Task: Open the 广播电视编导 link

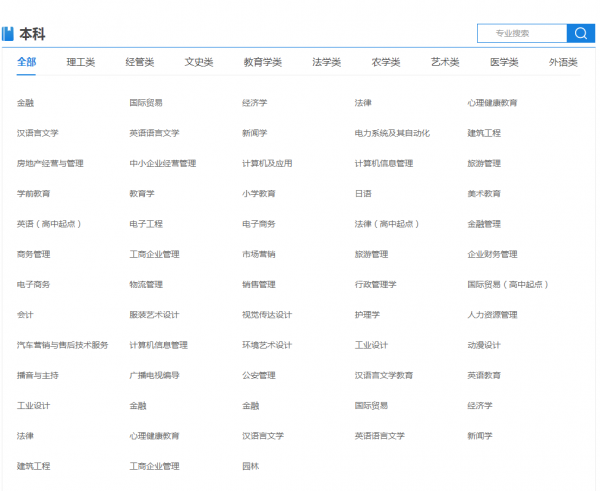Action: (154, 375)
